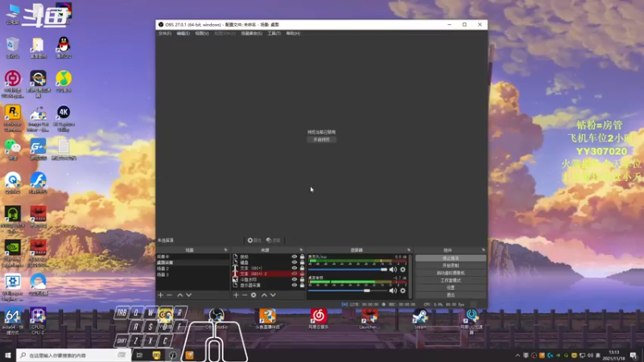
Task: Open the 文件(F) menu
Action: click(x=165, y=33)
